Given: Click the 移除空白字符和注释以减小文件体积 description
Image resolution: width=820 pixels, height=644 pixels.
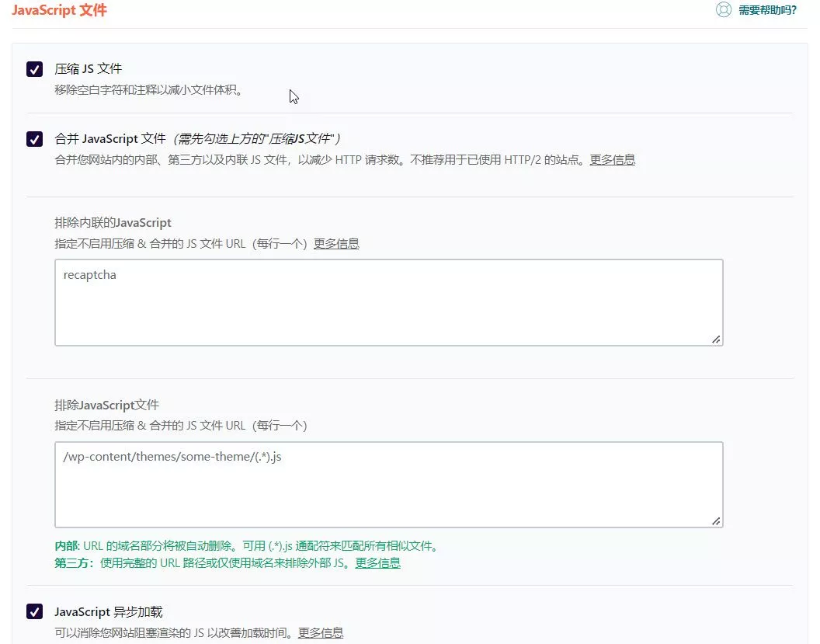Looking at the screenshot, I should tap(148, 90).
